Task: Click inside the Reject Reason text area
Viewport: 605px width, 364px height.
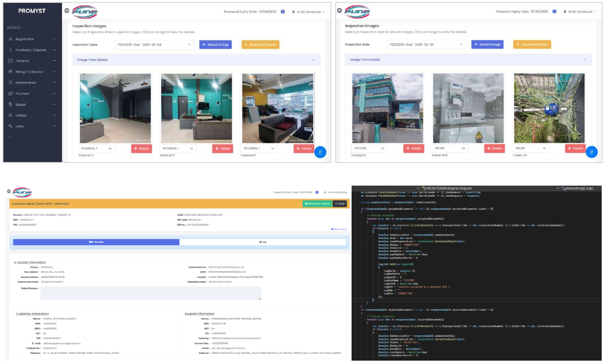Action: pos(151,293)
